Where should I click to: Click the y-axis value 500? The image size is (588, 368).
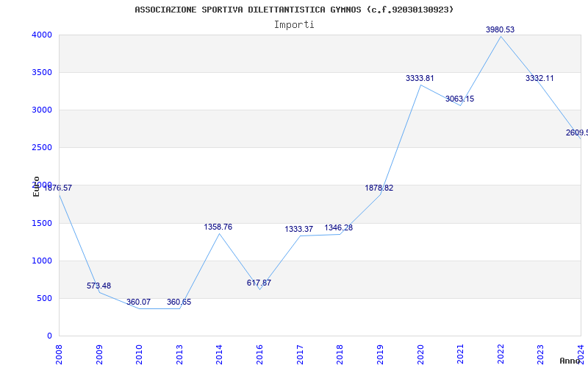coord(45,299)
